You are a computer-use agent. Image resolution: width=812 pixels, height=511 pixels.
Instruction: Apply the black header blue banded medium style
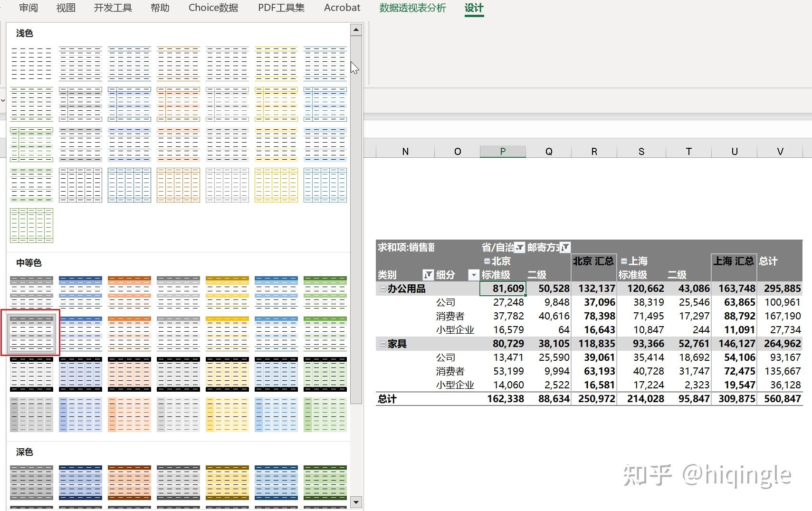tap(80, 374)
